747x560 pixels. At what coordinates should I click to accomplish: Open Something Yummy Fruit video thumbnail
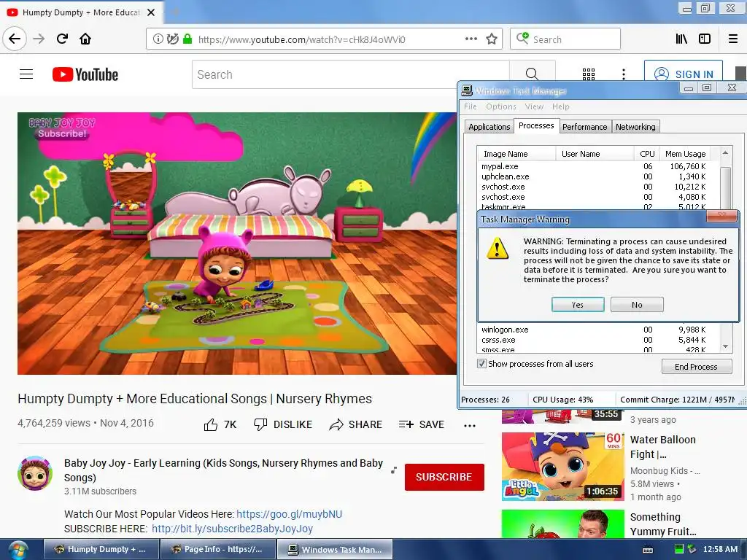tap(562, 524)
